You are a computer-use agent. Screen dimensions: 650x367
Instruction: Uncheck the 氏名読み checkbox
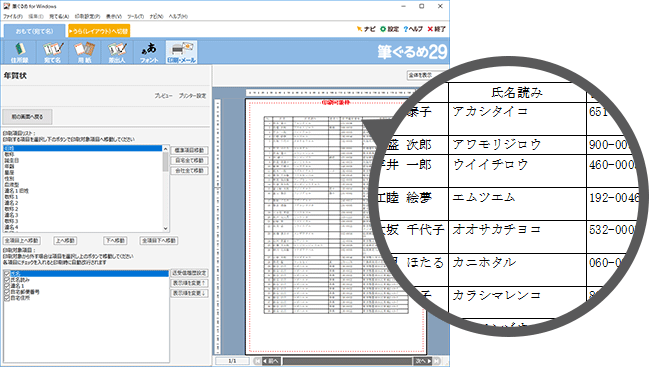(7, 280)
